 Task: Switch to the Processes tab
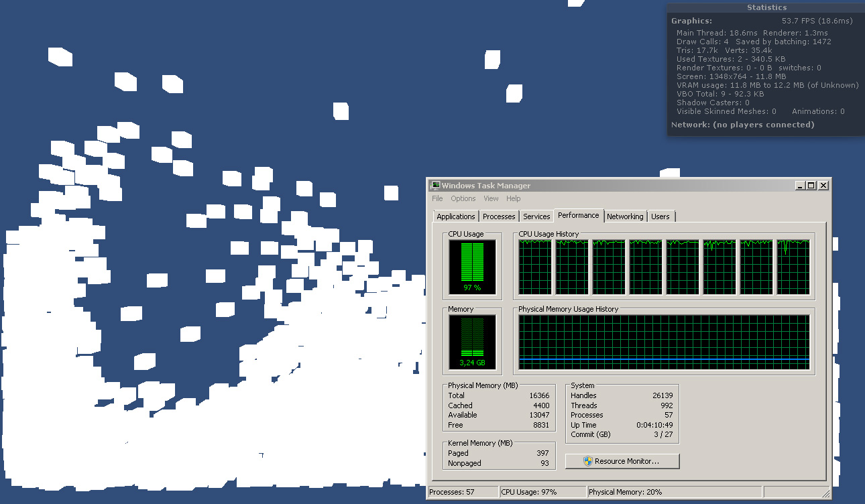point(499,216)
